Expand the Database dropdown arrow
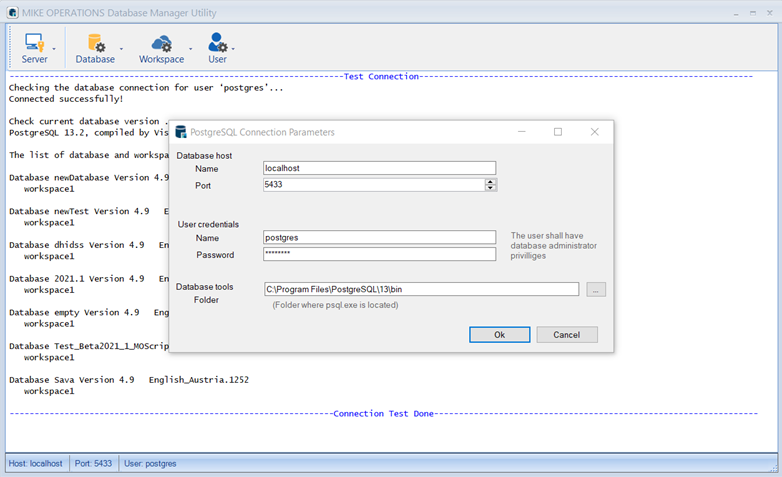The image size is (782, 477). point(121,49)
